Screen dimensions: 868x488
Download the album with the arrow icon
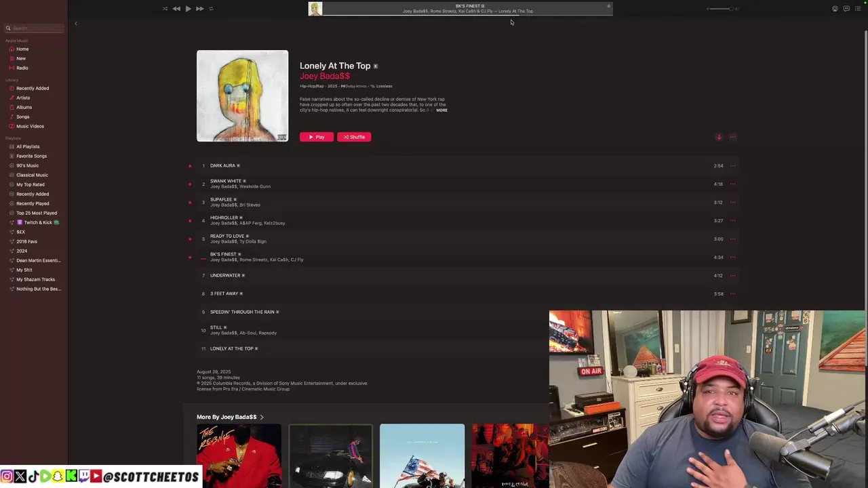coord(719,137)
